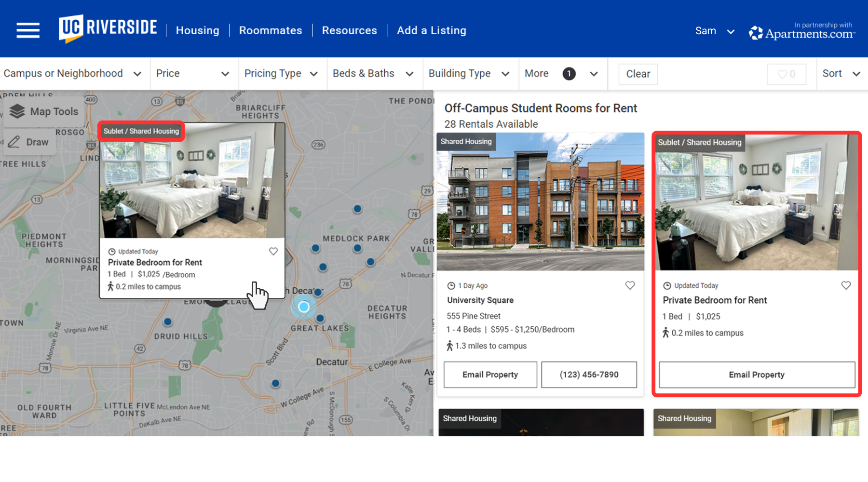Screen dimensions: 868x482
Task: Favorite the map popup Private Bedroom listing
Action: [273, 251]
